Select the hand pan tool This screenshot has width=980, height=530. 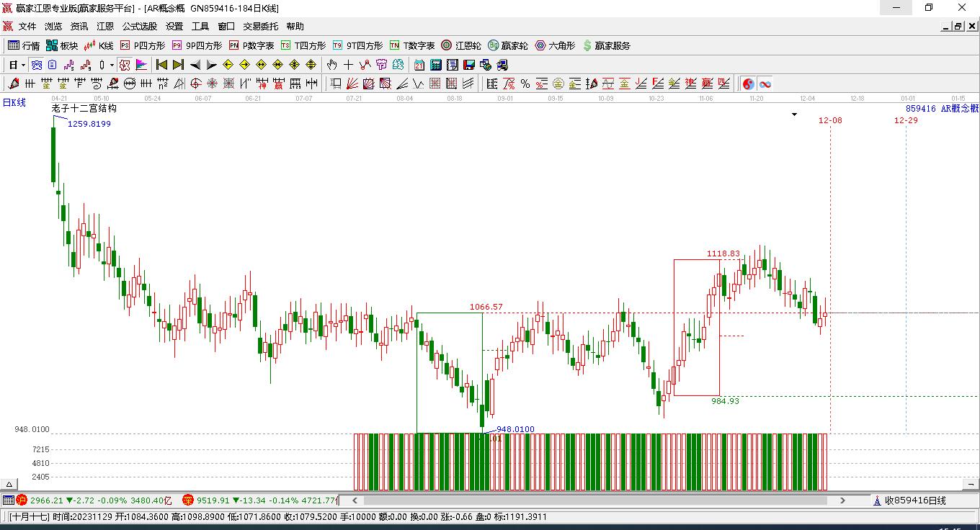(331, 65)
